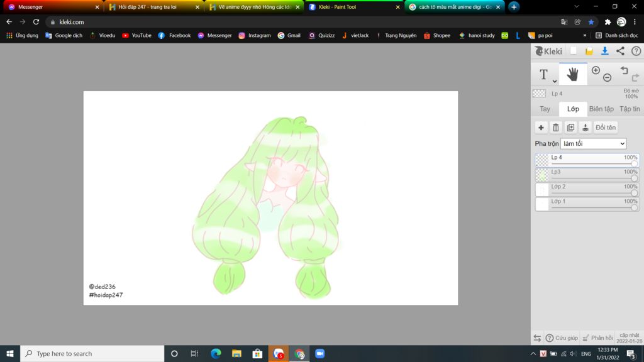Show hidden system tray icons
Viewport: 644px width, 362px height.
point(533,354)
